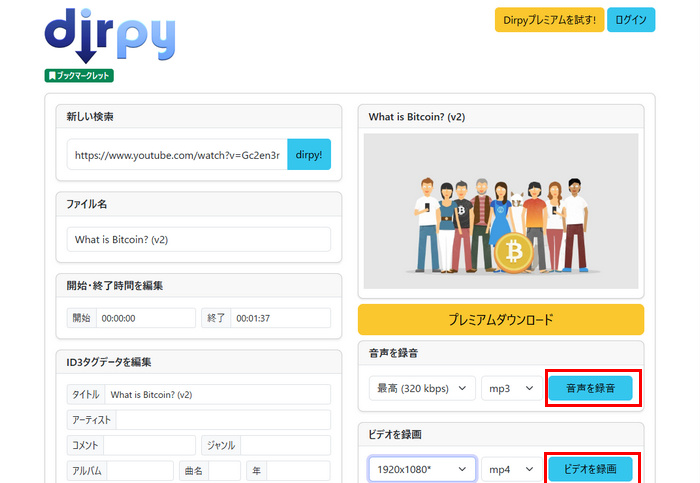Click the ビデオを録画 section heading
This screenshot has width=700, height=483.
(395, 434)
